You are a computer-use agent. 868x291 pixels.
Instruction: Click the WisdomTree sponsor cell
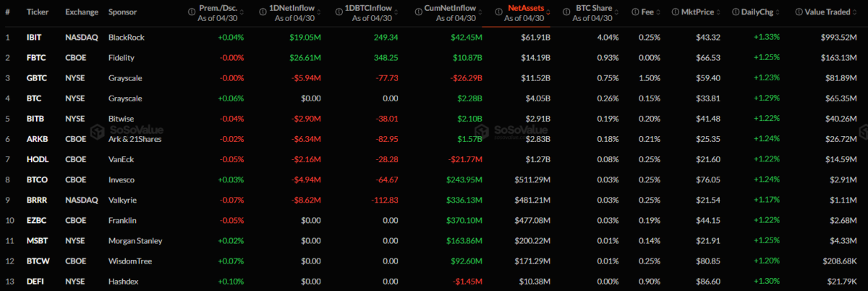click(130, 261)
